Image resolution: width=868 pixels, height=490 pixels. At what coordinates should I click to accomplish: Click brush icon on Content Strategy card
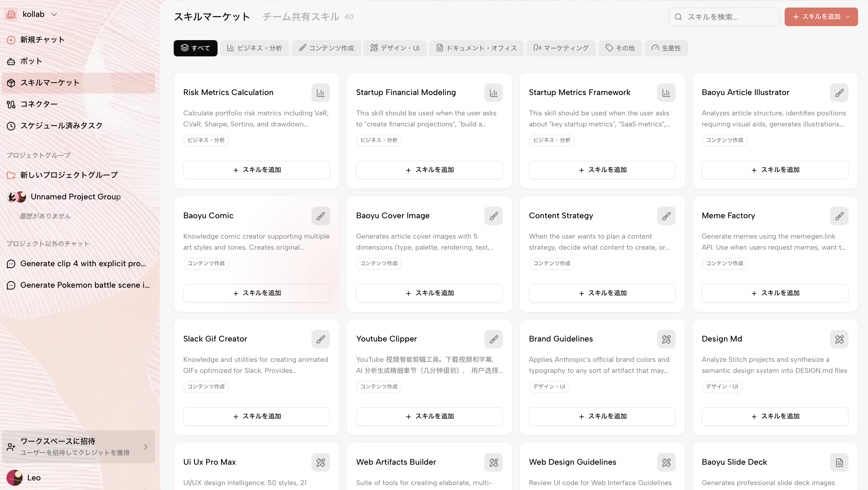coord(666,216)
